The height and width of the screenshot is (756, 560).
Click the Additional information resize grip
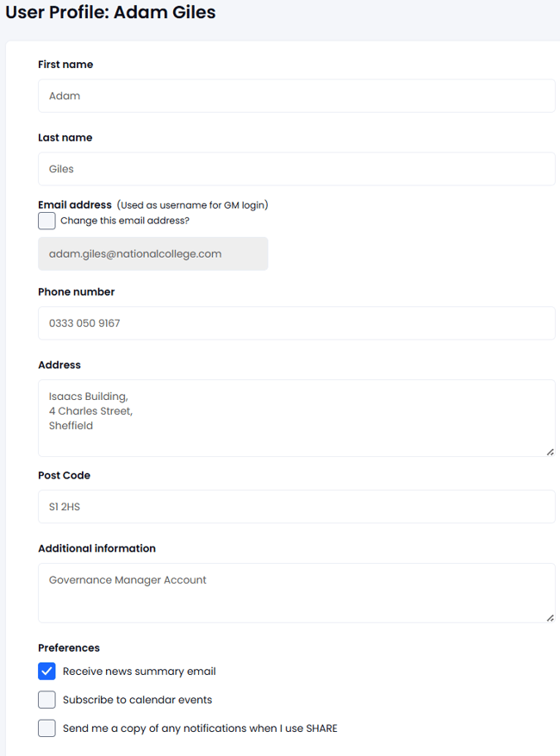pyautogui.click(x=550, y=617)
